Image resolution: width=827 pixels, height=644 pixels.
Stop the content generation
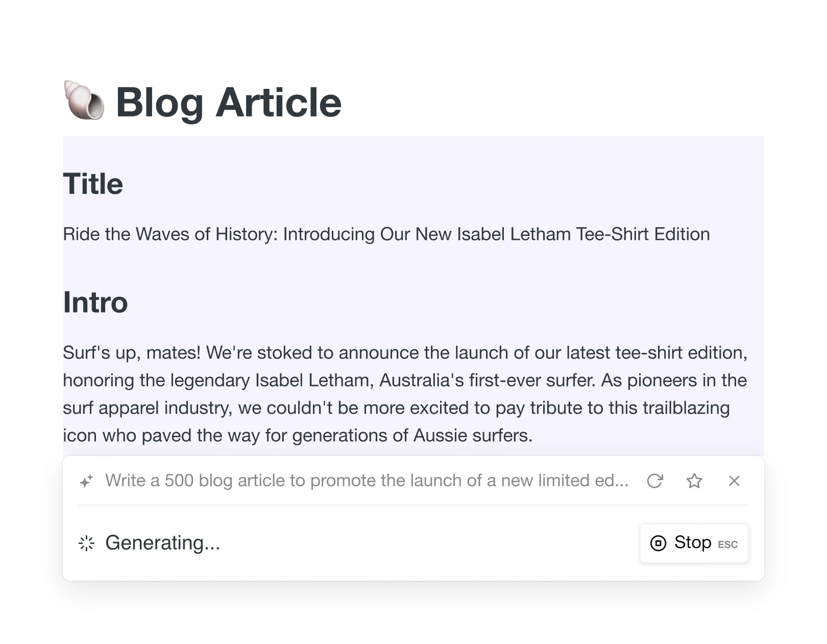click(693, 543)
